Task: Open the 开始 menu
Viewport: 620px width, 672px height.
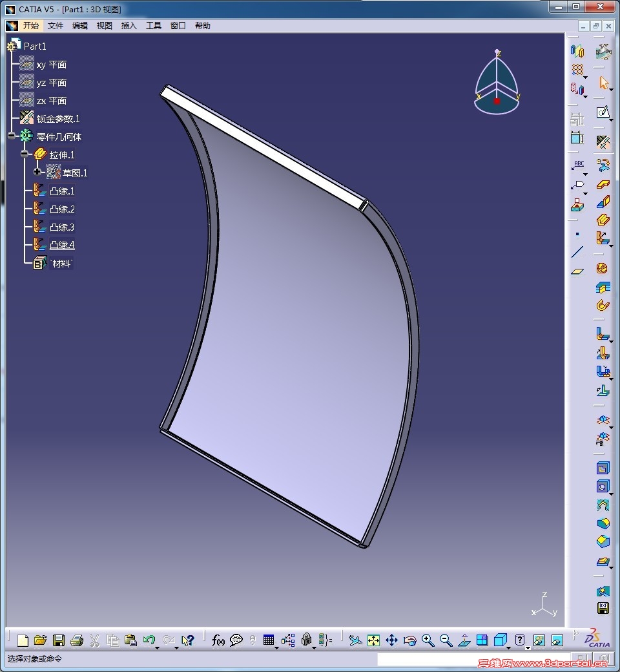Action: pos(30,26)
